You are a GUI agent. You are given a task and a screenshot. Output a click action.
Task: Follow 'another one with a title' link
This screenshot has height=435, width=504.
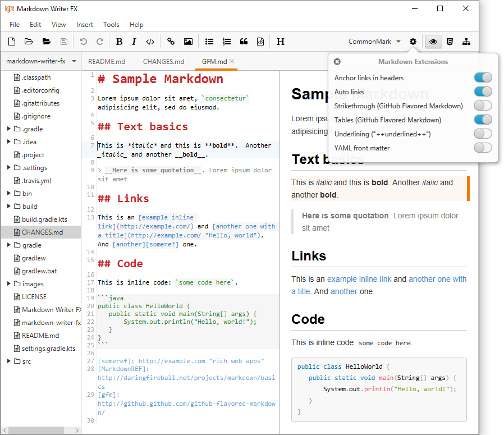[437, 279]
